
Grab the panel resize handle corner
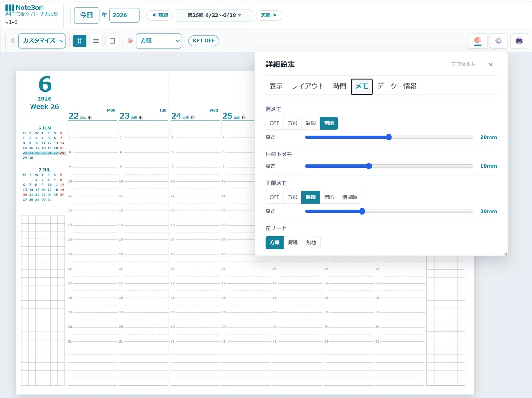pyautogui.click(x=505, y=253)
